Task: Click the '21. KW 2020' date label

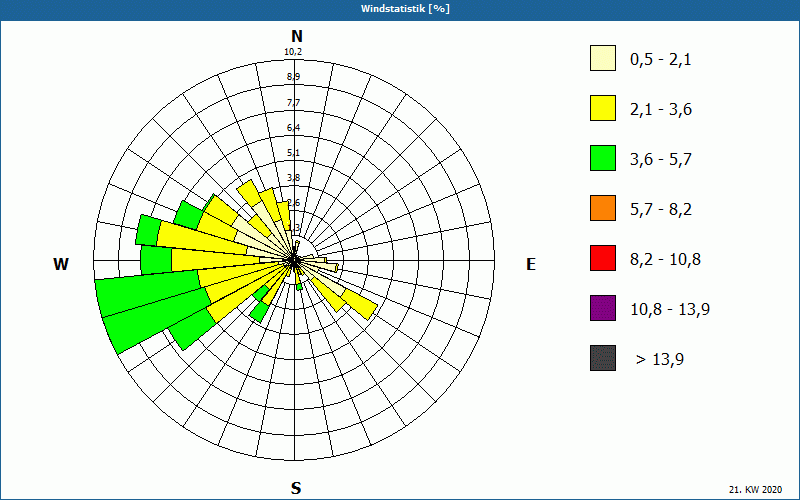Action: [x=755, y=490]
